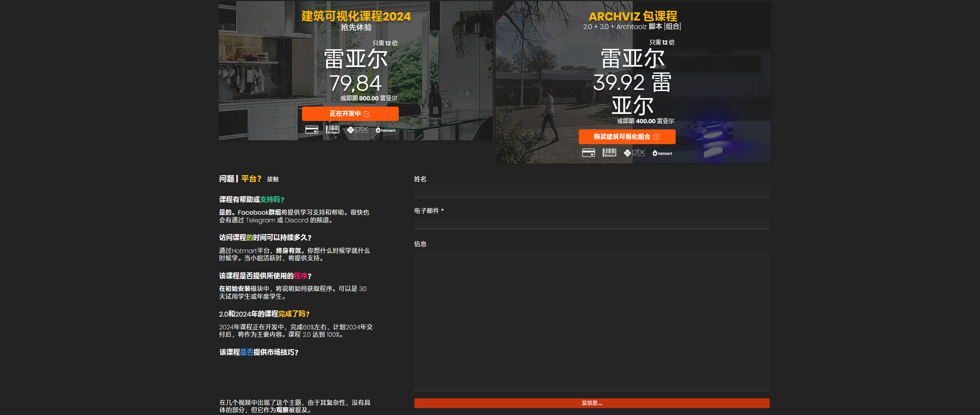This screenshot has width=980, height=415.
Task: Click the hotmart logo in ARCHVIZ card
Action: tap(662, 153)
